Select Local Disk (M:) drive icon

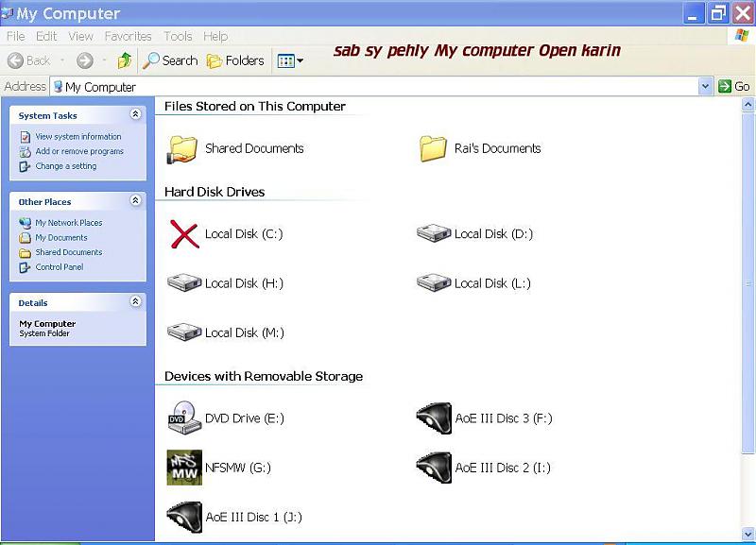point(184,332)
